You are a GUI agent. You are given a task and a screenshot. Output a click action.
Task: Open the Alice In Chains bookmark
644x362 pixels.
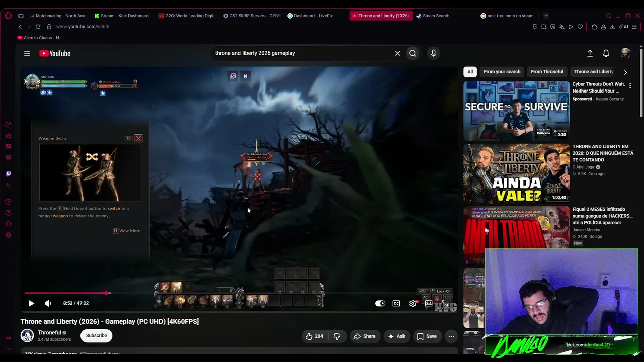point(40,38)
